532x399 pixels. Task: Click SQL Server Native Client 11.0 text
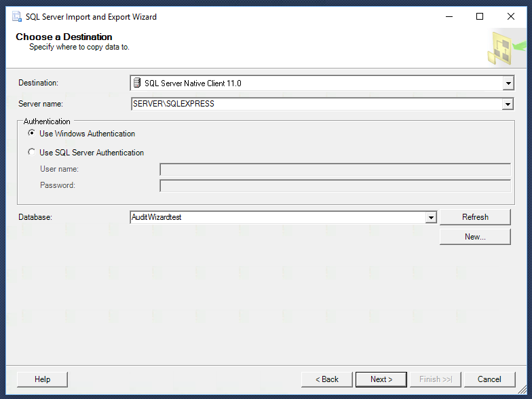(x=193, y=83)
